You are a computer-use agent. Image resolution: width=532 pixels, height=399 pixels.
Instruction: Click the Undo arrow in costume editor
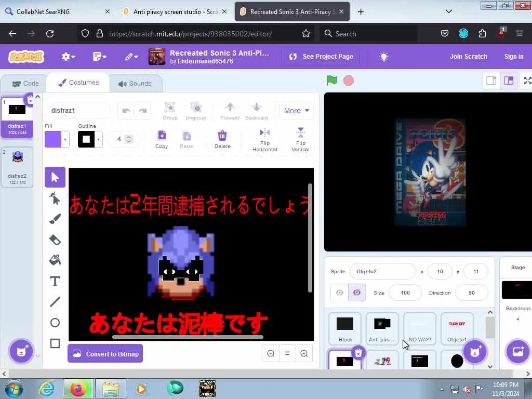pos(126,111)
